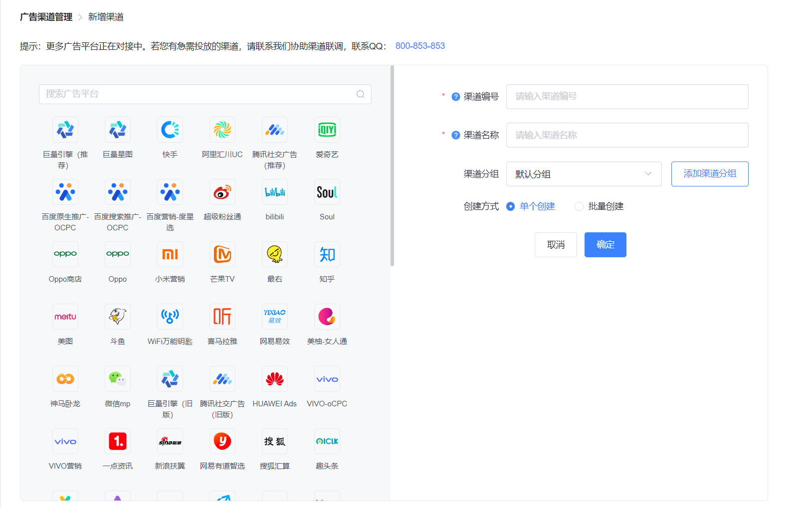Select the WiFi万能钥匙 icon
Screen dimensions: 812x508
170,317
